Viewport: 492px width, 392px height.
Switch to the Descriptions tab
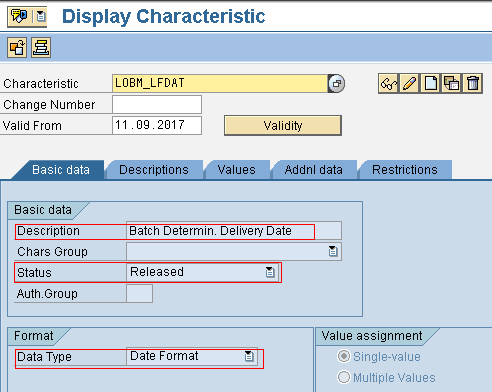pos(154,170)
